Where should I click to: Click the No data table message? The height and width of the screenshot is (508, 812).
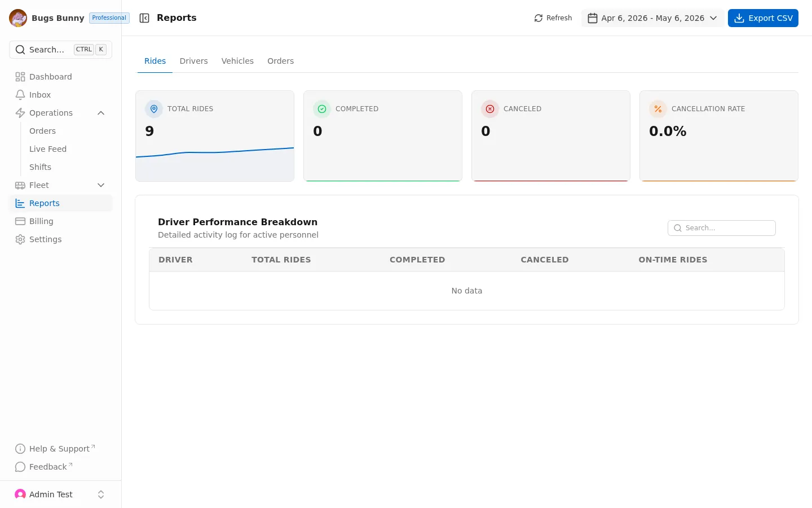[467, 291]
